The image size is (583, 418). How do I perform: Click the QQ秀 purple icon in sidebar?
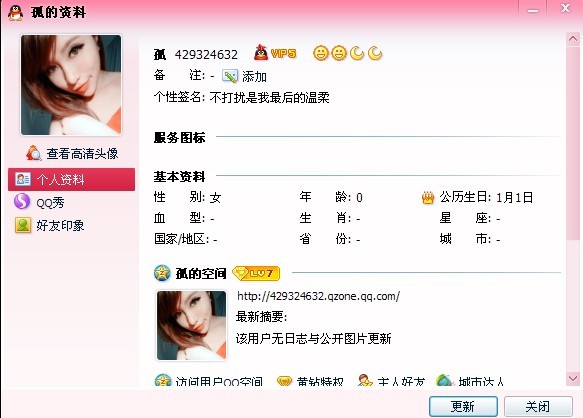coord(22,202)
